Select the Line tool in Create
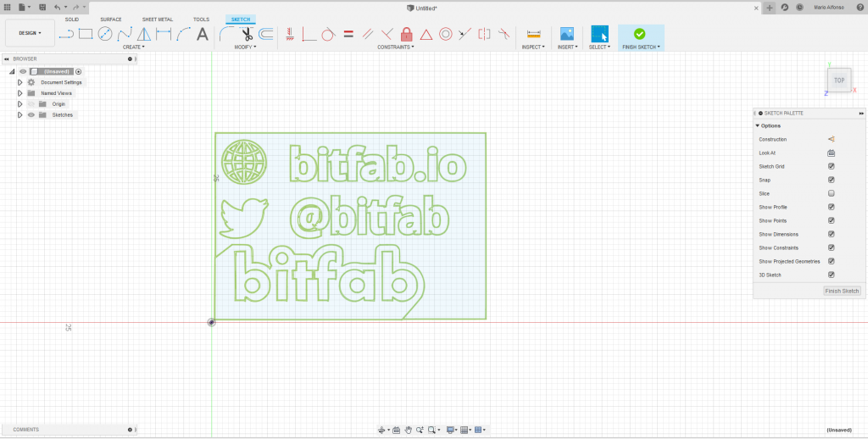This screenshot has height=439, width=868. click(66, 34)
